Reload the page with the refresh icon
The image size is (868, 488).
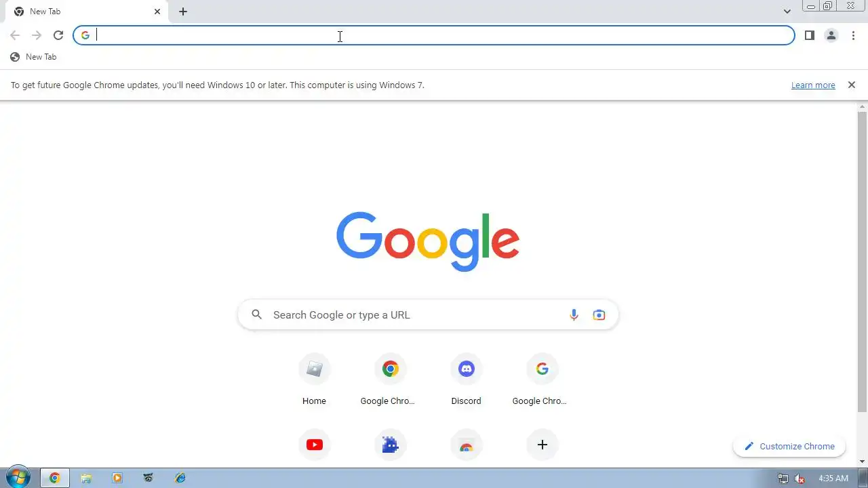(58, 35)
